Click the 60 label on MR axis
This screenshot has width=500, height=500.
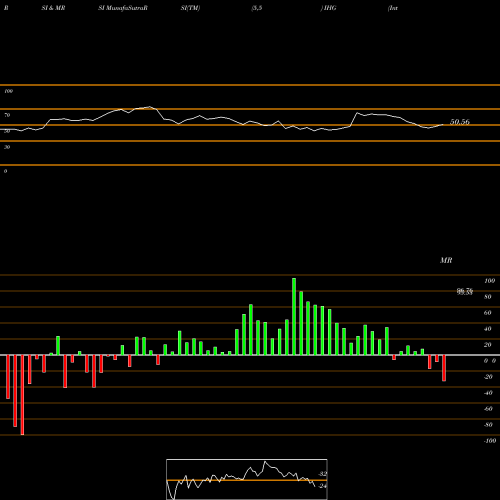[488, 313]
